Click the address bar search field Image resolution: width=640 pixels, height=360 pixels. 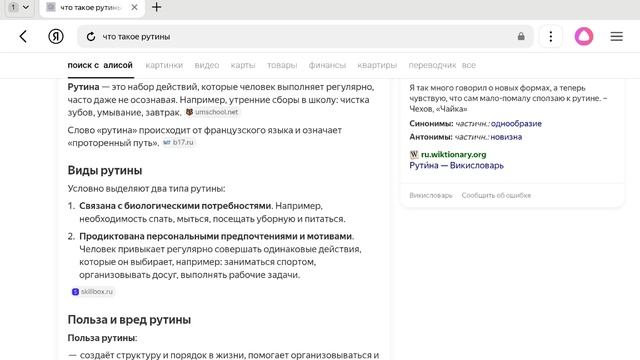pyautogui.click(x=305, y=36)
